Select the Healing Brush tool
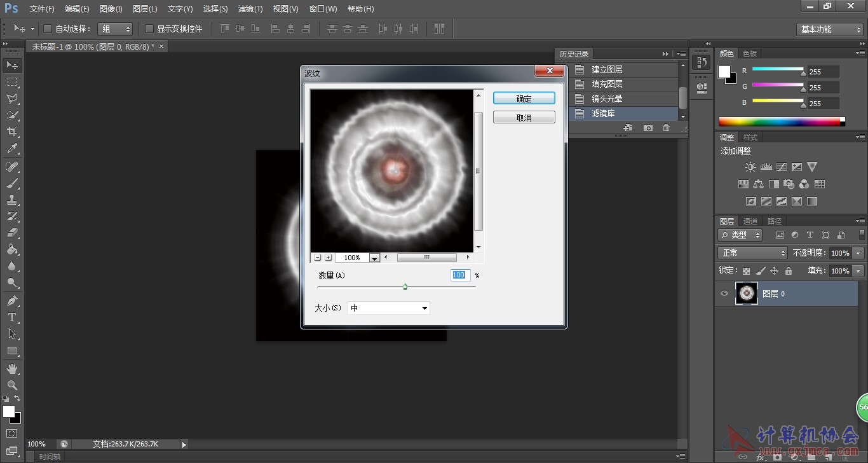The height and width of the screenshot is (463, 868). (12, 167)
